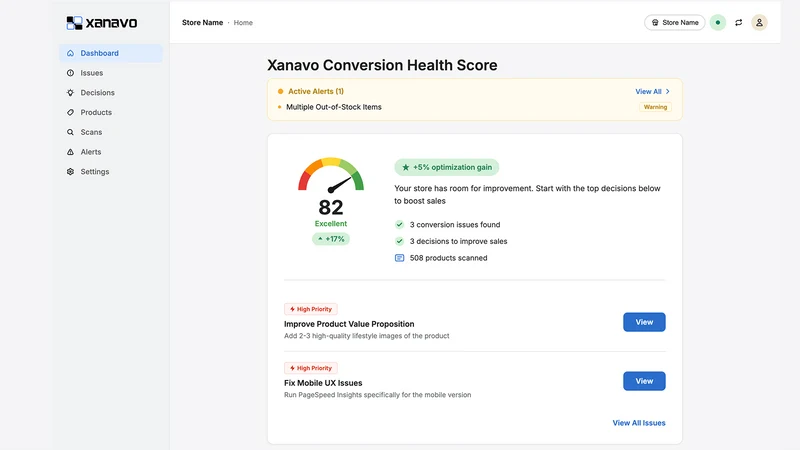Click the Warning badge
Screen dimensions: 800x450
pyautogui.click(x=655, y=107)
